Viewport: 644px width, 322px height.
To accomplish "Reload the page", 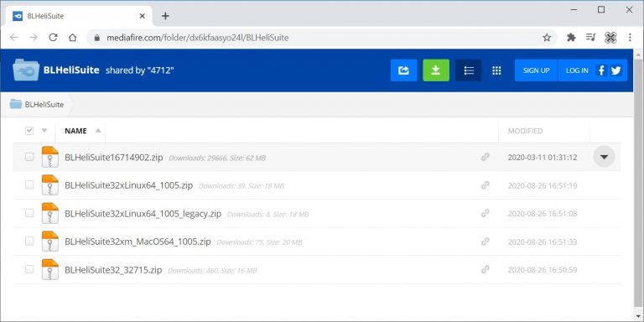I will click(53, 38).
